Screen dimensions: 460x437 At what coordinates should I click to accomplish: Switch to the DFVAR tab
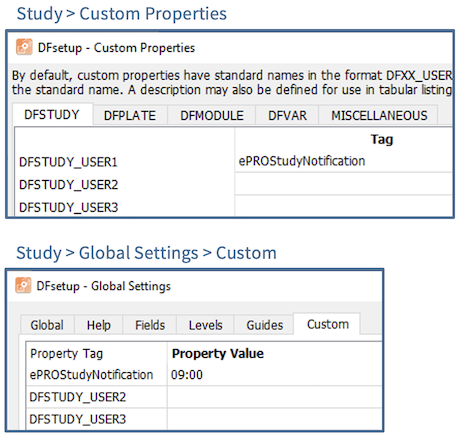[287, 116]
